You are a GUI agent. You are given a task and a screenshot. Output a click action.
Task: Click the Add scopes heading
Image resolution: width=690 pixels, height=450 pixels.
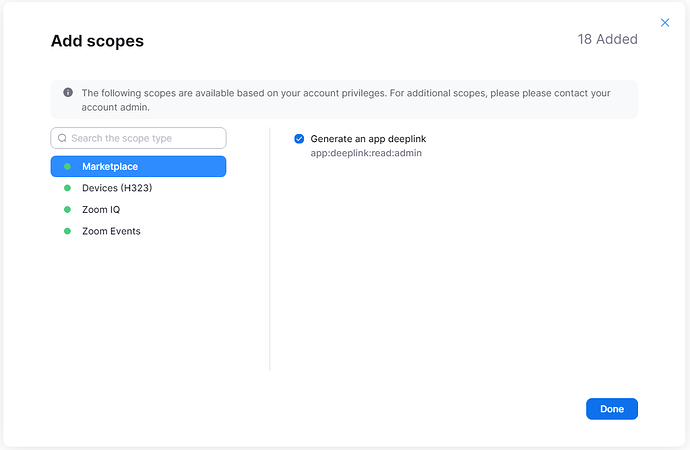(x=97, y=41)
